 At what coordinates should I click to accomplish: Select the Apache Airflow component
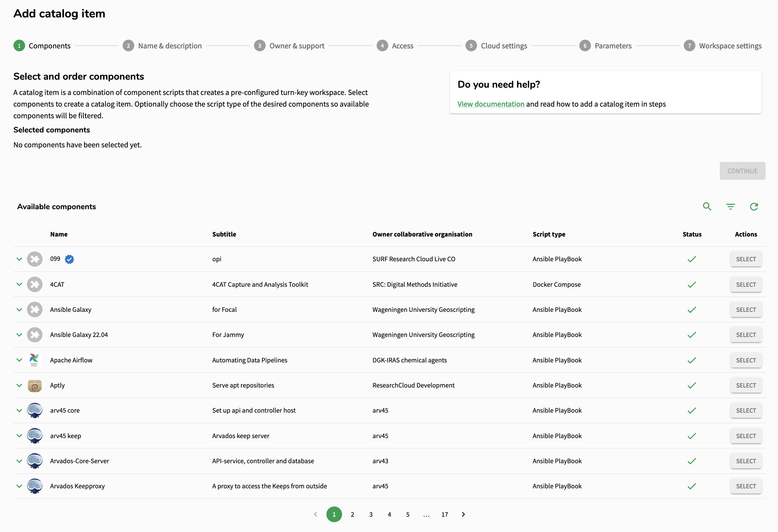coord(746,360)
